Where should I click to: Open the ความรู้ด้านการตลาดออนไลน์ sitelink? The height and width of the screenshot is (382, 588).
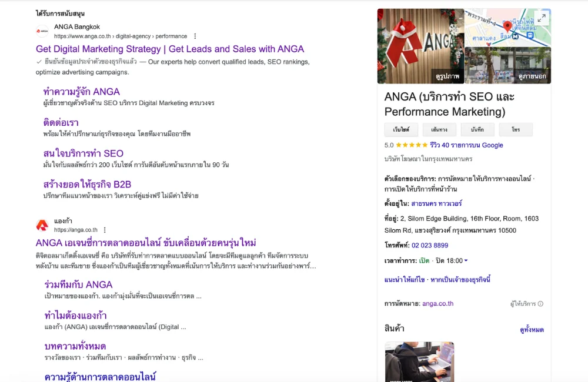[x=100, y=376]
